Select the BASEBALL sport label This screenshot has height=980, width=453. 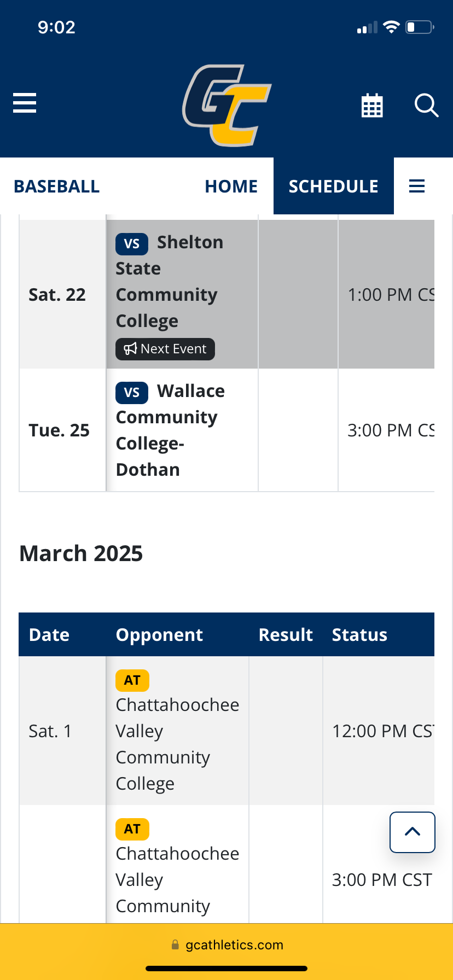click(56, 186)
